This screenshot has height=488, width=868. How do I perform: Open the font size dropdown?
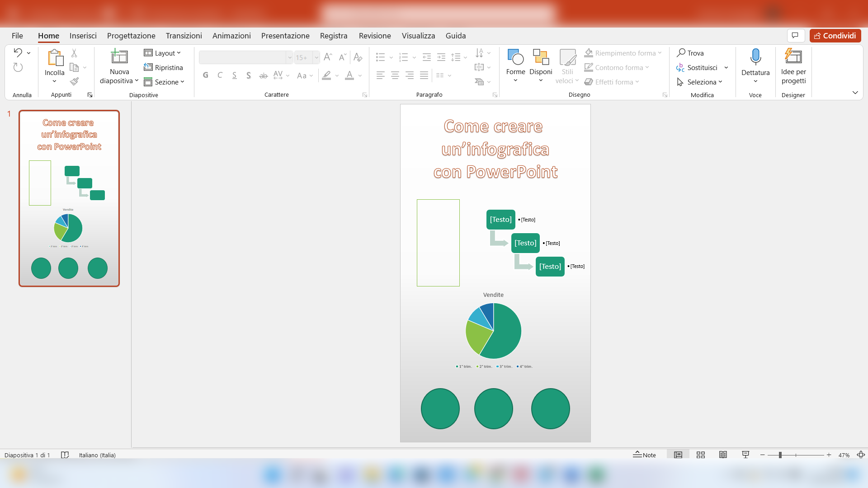click(316, 57)
